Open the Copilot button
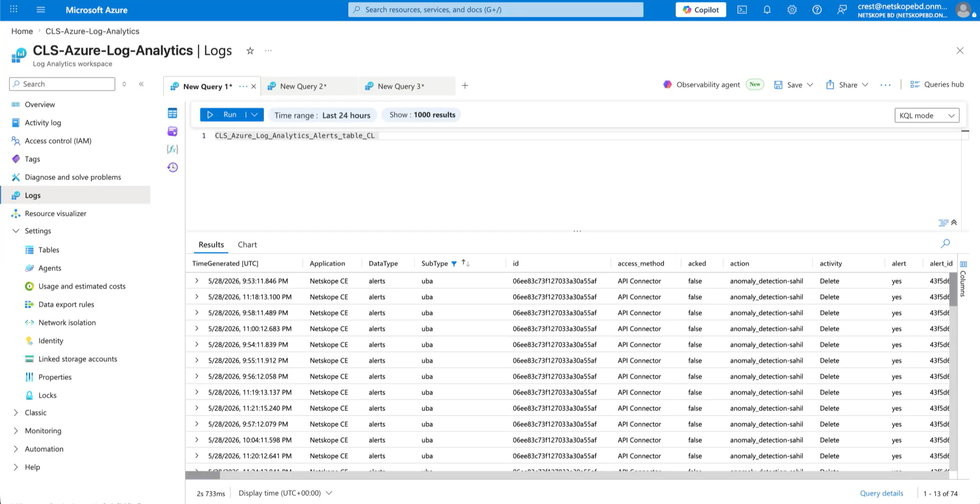Viewport: 980px width, 504px height. click(701, 10)
